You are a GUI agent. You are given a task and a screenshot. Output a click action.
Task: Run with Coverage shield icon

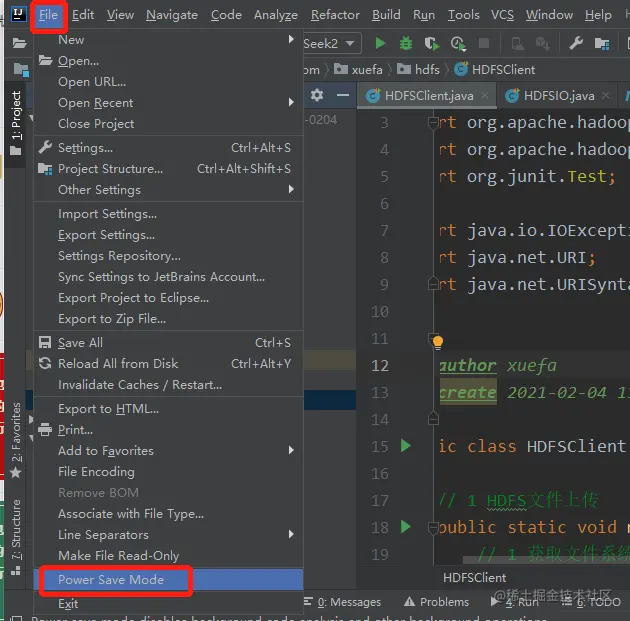click(432, 43)
